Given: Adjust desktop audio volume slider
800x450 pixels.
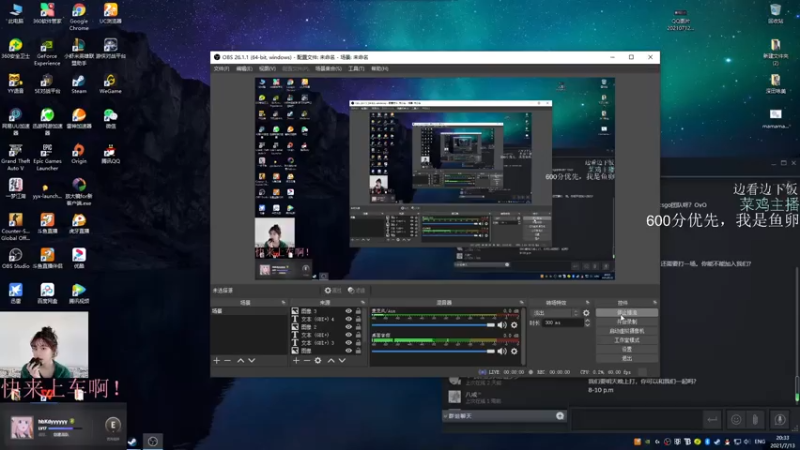Looking at the screenshot, I should click(433, 351).
